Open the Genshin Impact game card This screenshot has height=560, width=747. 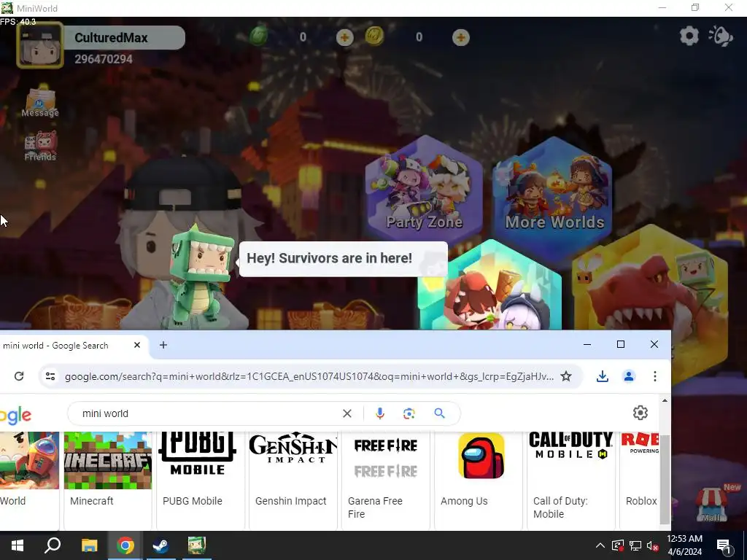tap(293, 480)
